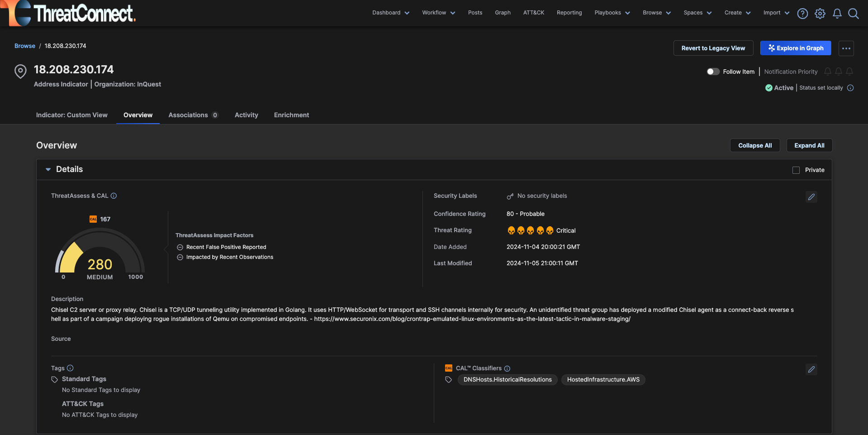The height and width of the screenshot is (435, 868).
Task: Click the No security labels text
Action: [542, 196]
